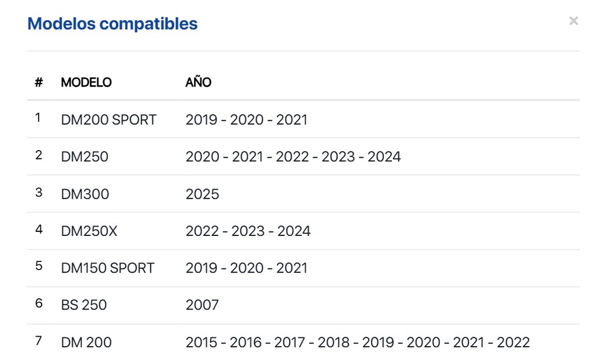Select the DM200 SPORT model cell
Image resolution: width=607 pixels, height=364 pixels.
[108, 120]
